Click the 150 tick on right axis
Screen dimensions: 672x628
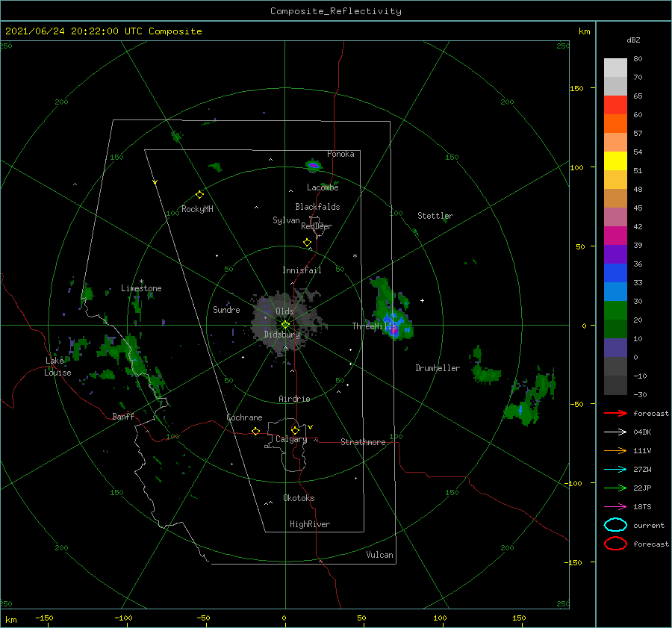click(x=576, y=88)
